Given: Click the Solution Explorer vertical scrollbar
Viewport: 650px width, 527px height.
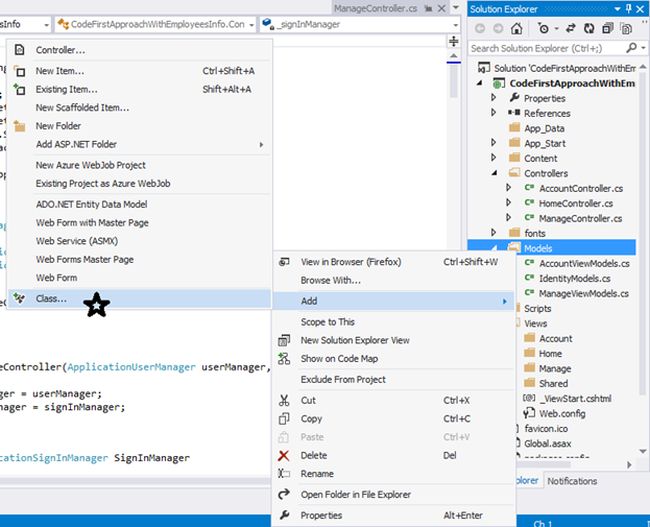Looking at the screenshot, I should click(643, 232).
